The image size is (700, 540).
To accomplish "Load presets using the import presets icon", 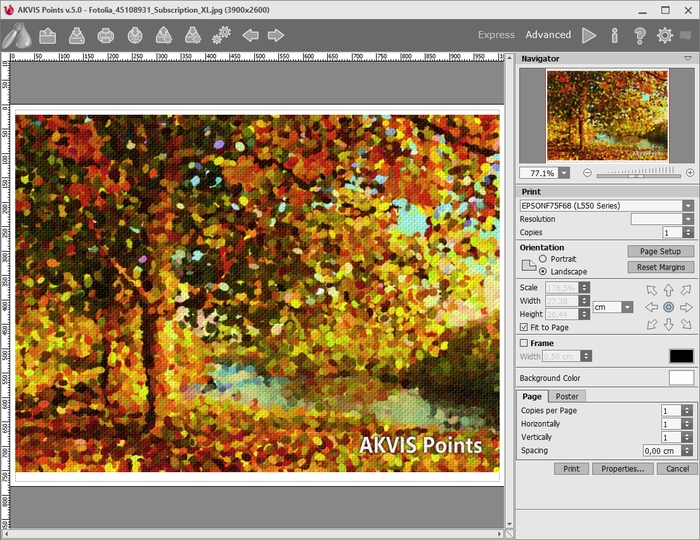I will pos(164,36).
